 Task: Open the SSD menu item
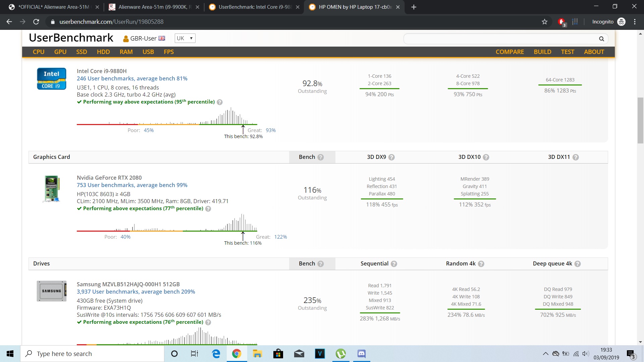pyautogui.click(x=82, y=52)
